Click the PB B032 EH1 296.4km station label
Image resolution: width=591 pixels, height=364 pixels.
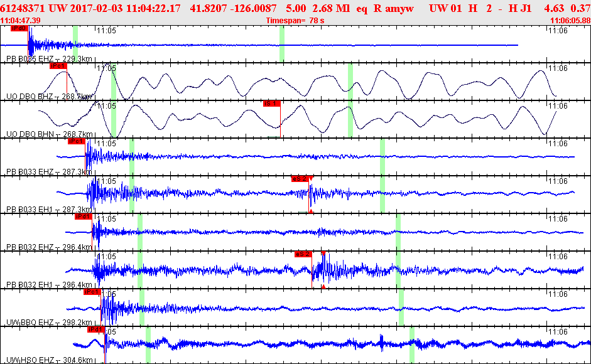pyautogui.click(x=49, y=285)
